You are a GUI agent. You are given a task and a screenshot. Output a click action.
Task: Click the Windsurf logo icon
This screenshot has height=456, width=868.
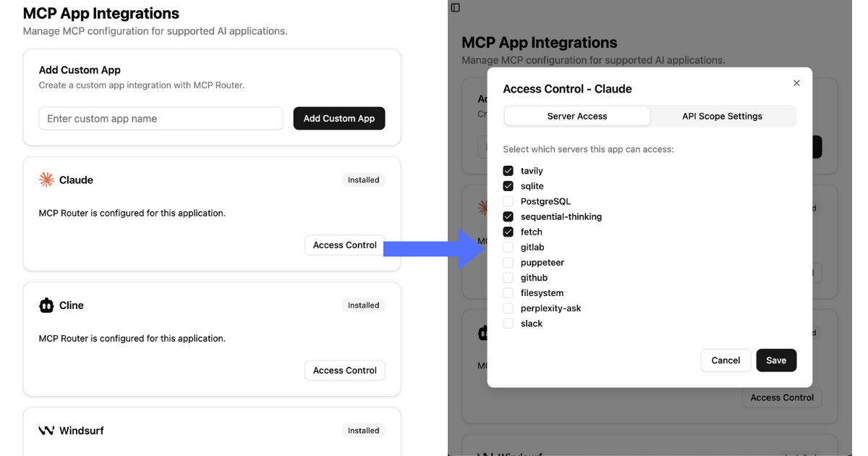(x=46, y=431)
